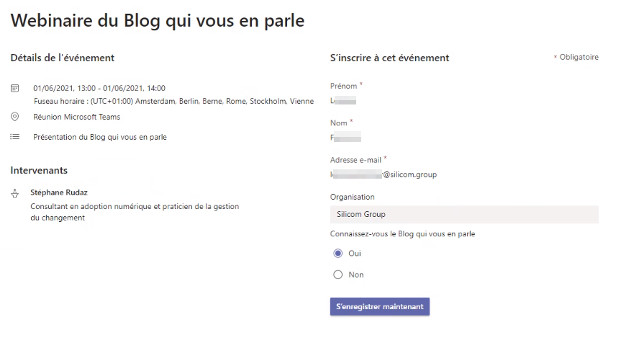Screen dimensions: 644x343
Task: Click the Adresse e-mail field value
Action: (384, 174)
